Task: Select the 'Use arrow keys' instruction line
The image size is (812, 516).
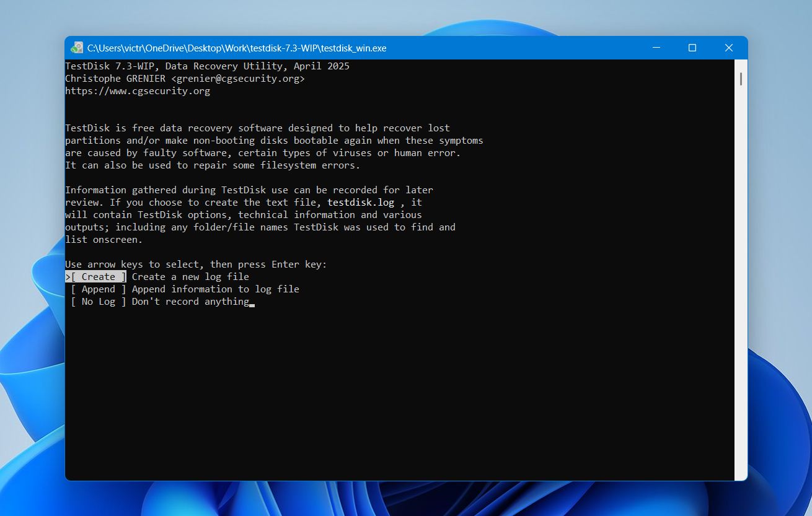Action: coord(196,264)
